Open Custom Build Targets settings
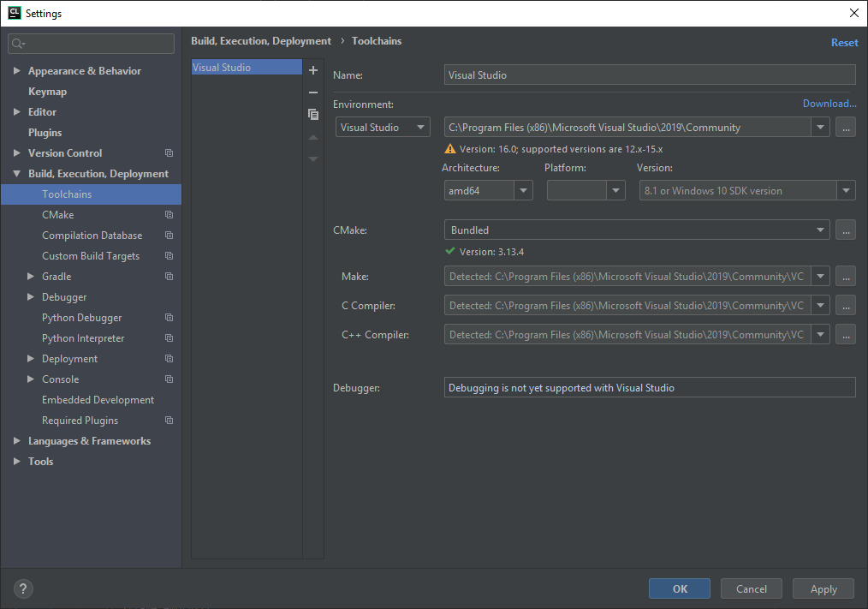 click(91, 256)
